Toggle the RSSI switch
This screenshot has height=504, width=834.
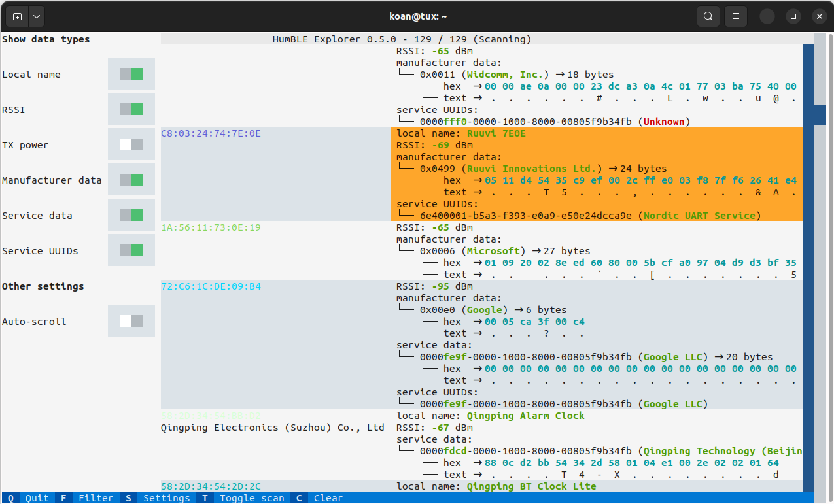(131, 109)
